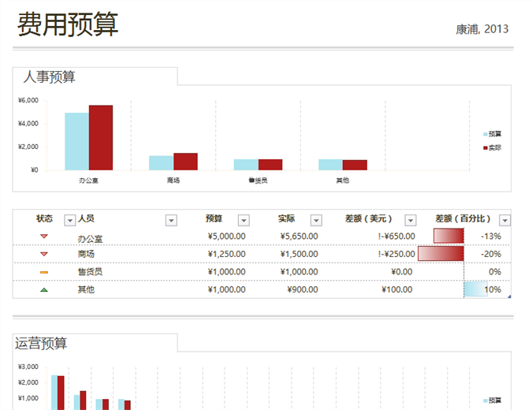Select the 其他 name cell in the table
This screenshot has height=410, width=532.
point(86,289)
